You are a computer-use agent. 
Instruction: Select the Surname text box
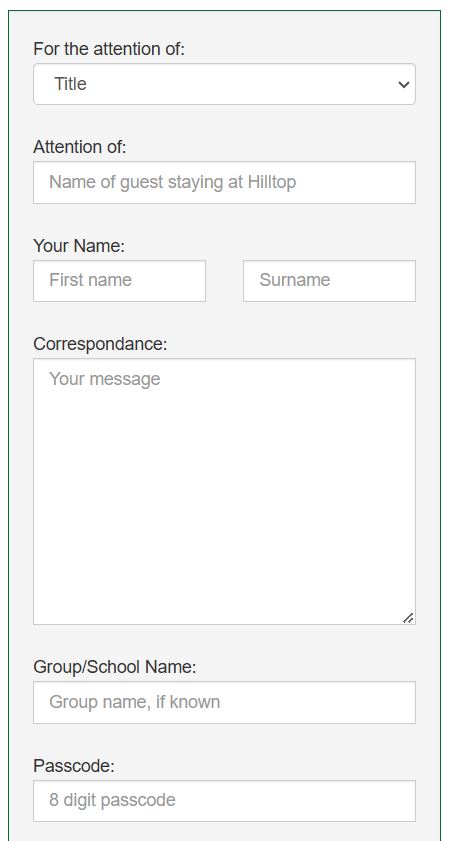[x=329, y=281]
